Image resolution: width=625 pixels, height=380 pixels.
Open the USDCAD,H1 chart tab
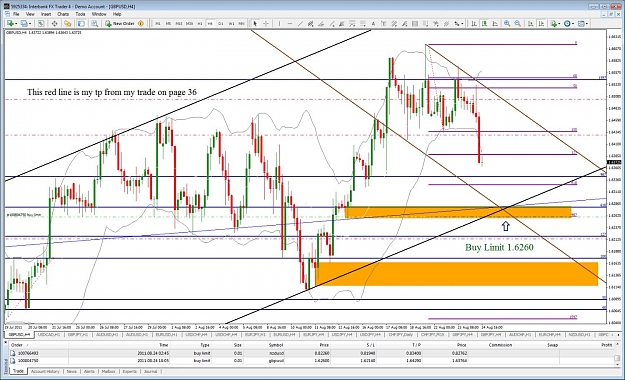click(49, 335)
